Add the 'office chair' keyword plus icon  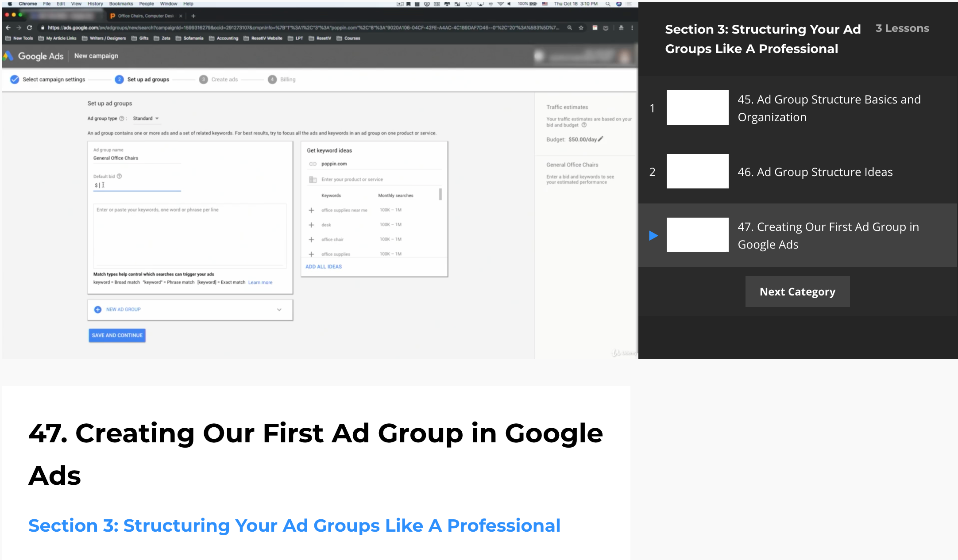point(311,239)
